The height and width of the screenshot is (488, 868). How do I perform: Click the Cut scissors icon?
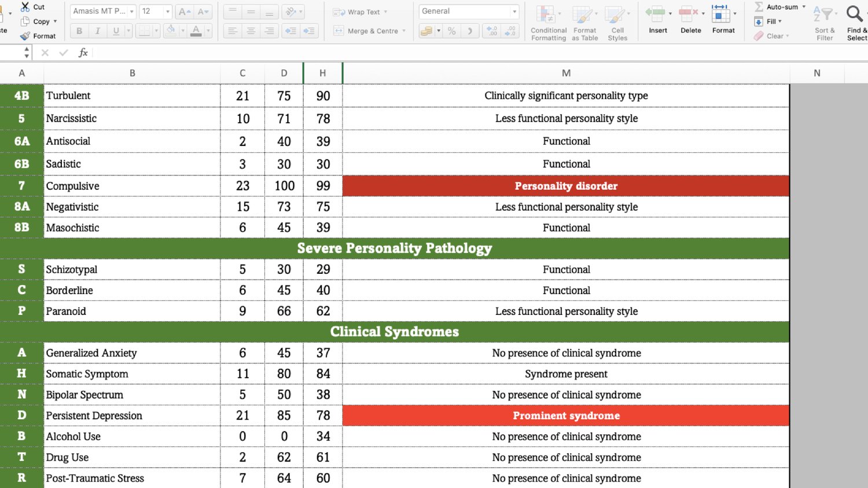(x=25, y=7)
